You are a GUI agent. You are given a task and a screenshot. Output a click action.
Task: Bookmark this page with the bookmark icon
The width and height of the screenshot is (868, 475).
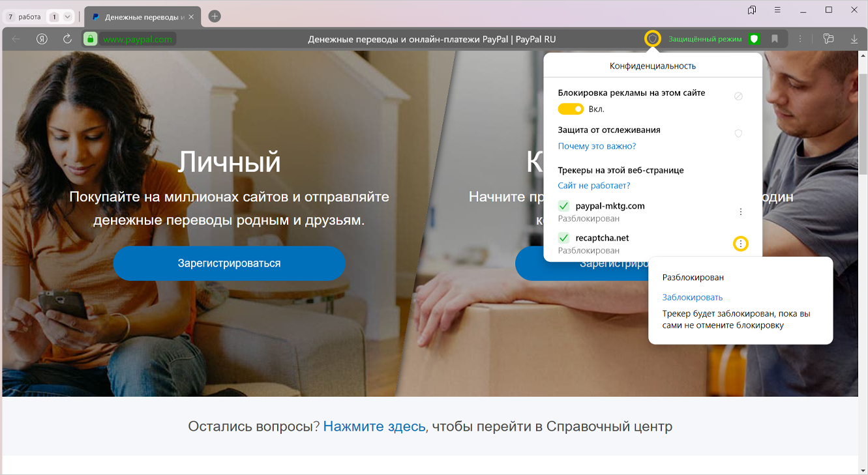click(775, 39)
